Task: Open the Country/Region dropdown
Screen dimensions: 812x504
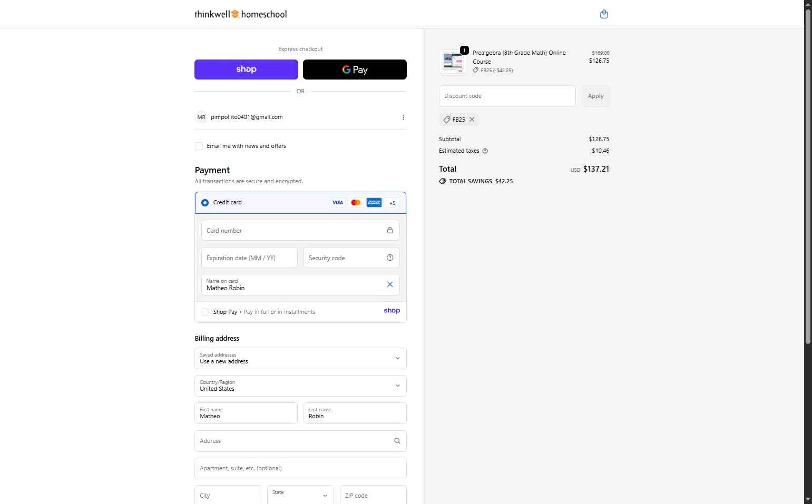Action: [300, 386]
